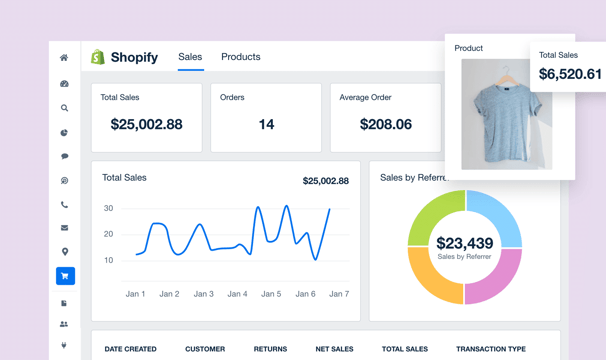Click the search magnifier sidebar icon
606x360 pixels.
point(65,108)
